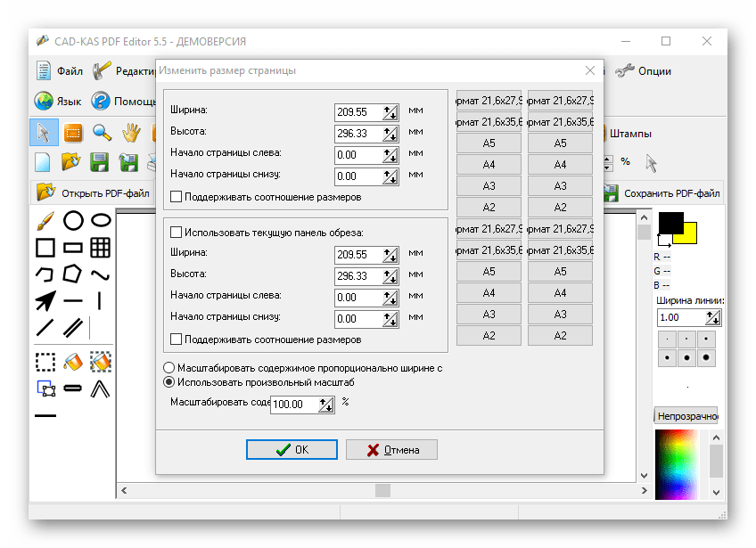Close the 'Изменить размер страницы' dialog
756x548 pixels.
point(589,70)
